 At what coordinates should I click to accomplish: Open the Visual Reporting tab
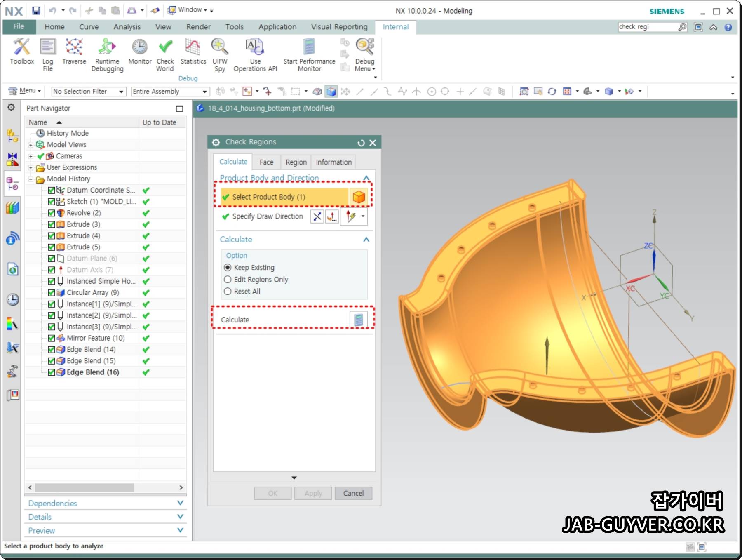click(x=339, y=27)
